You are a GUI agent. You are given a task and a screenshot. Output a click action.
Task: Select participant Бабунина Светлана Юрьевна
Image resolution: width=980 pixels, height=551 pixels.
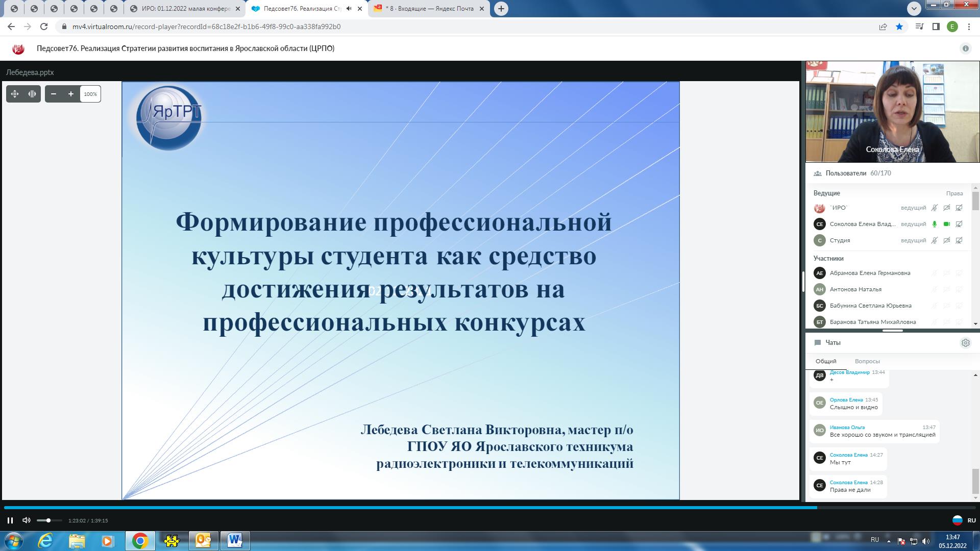click(x=888, y=306)
